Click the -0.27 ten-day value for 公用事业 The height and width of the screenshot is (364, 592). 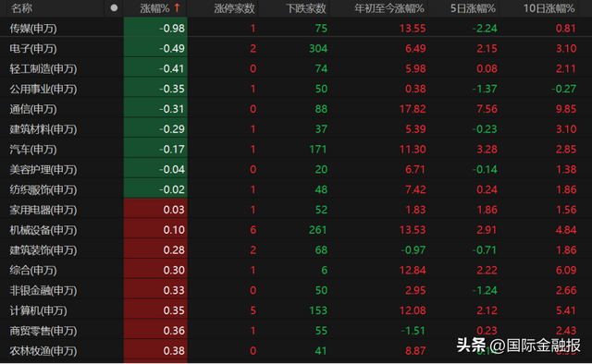click(563, 89)
